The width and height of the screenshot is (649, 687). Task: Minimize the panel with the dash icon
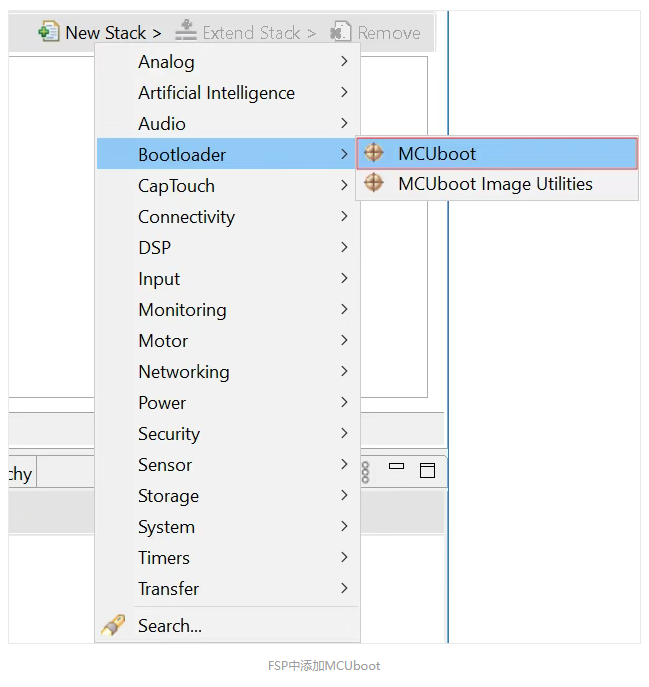(x=396, y=466)
